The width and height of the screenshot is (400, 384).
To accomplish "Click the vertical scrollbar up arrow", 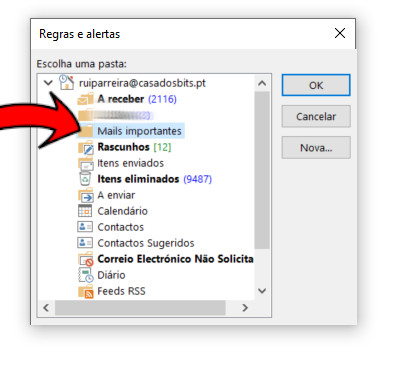I will [262, 83].
